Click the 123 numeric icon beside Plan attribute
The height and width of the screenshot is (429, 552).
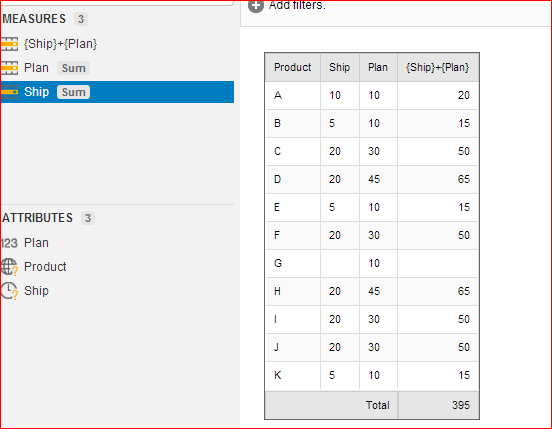click(9, 243)
